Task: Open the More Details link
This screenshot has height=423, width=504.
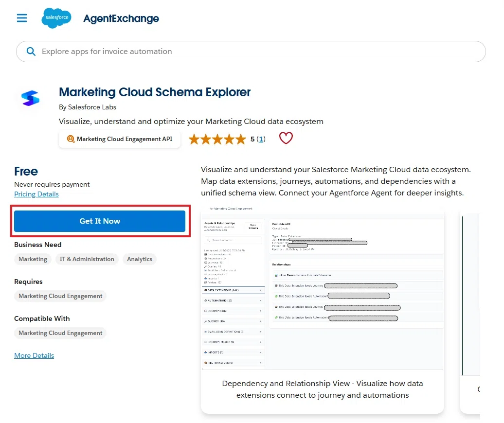Action: pos(34,355)
